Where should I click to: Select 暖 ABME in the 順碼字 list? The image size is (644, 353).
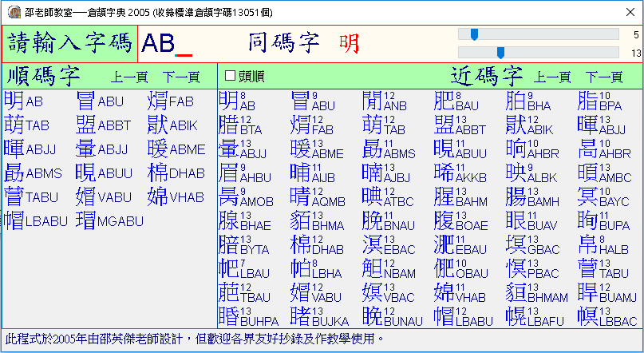click(x=176, y=149)
